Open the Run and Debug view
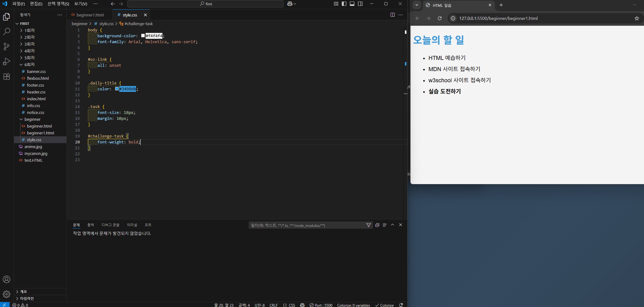The width and height of the screenshot is (644, 307). pos(7,61)
